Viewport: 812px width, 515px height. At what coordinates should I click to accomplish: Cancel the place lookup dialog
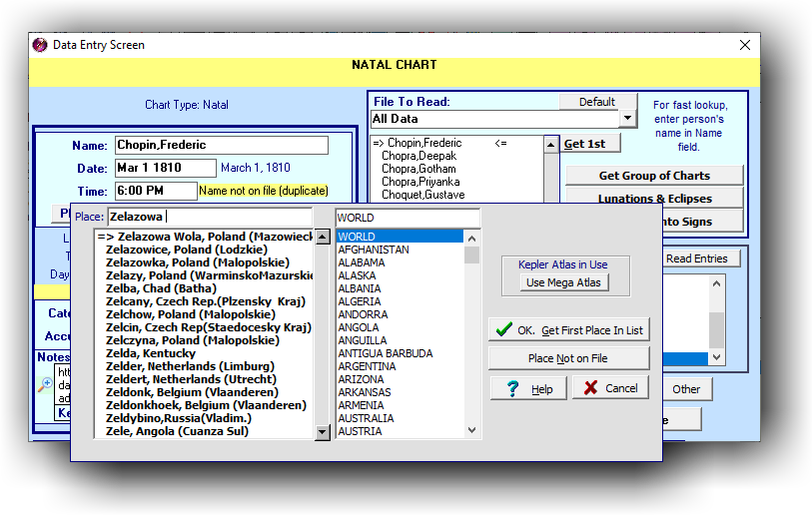610,388
